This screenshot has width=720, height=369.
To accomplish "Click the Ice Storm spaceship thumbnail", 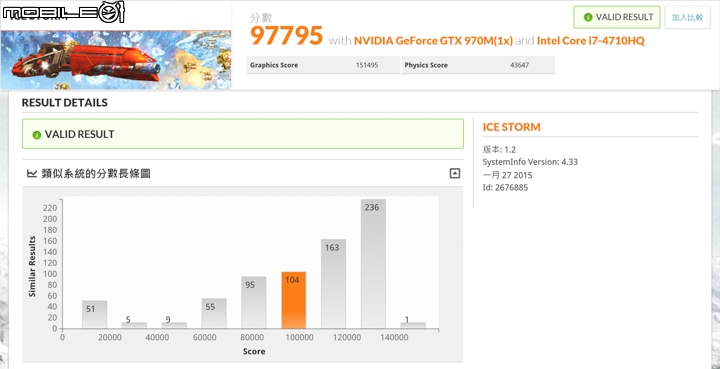I will (116, 60).
